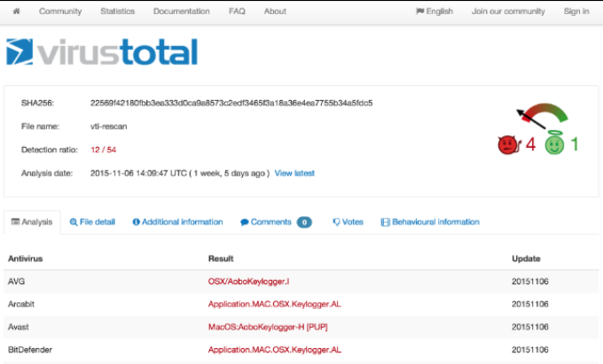Click the detection ratio 12 / 54
The height and width of the screenshot is (364, 603).
tap(104, 150)
